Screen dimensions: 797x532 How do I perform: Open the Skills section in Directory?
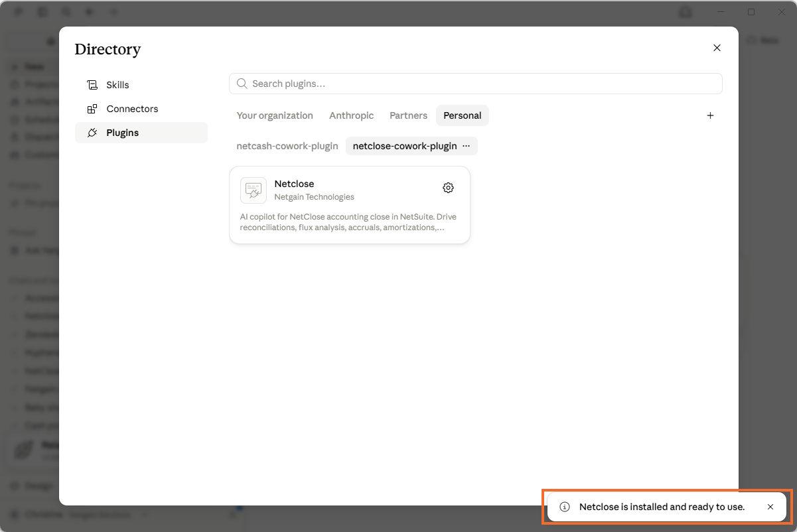coord(141,85)
